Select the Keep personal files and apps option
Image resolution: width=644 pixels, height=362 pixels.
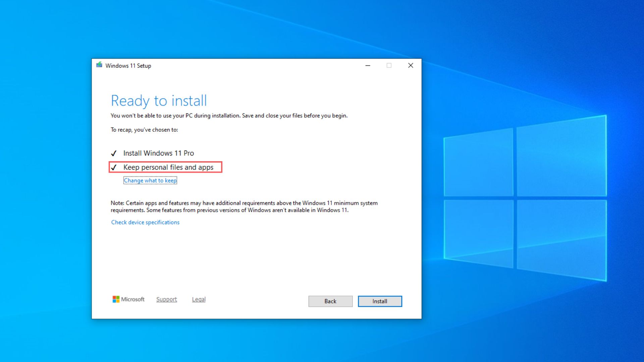[x=168, y=167]
